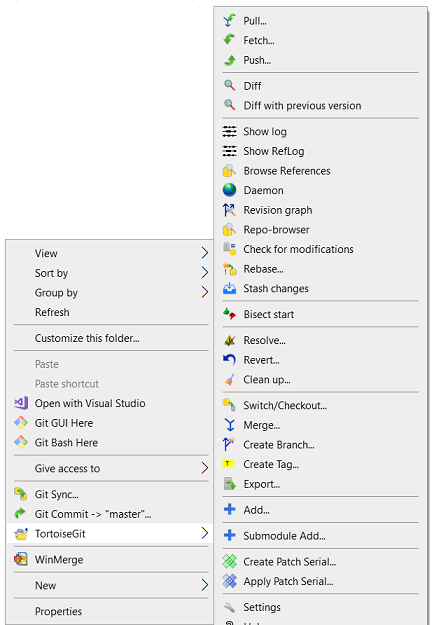Choose the Show RefLog label
The image size is (441, 625).
tap(274, 151)
